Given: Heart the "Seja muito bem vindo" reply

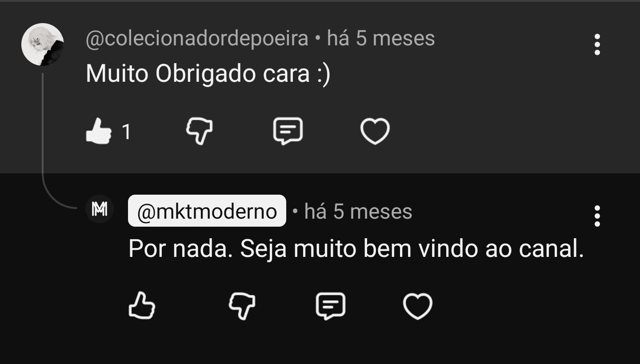Looking at the screenshot, I should coord(417,306).
